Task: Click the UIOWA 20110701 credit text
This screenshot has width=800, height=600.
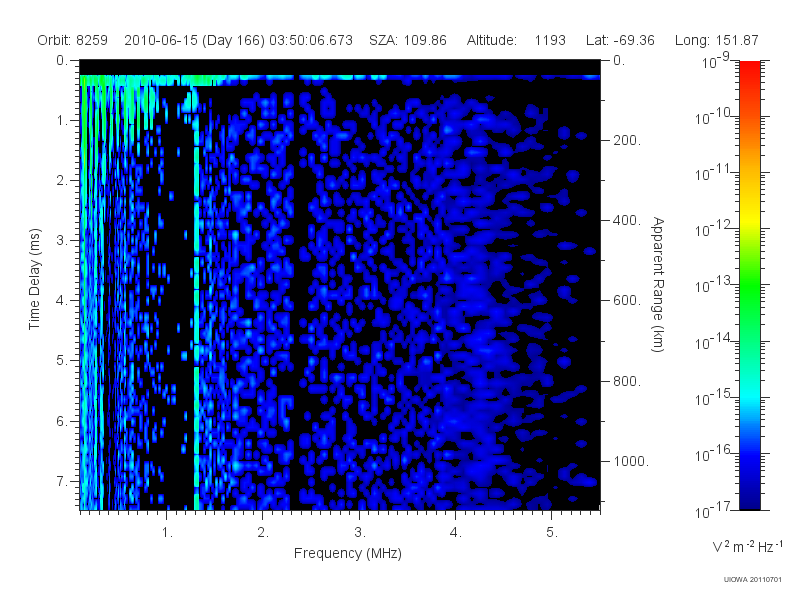Action: click(753, 580)
